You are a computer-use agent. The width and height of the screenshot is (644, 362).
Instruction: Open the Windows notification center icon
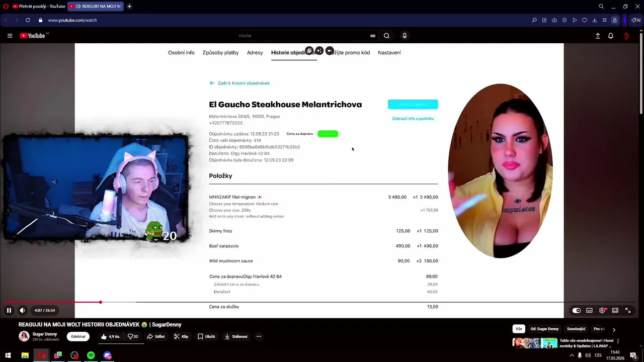pyautogui.click(x=633, y=355)
